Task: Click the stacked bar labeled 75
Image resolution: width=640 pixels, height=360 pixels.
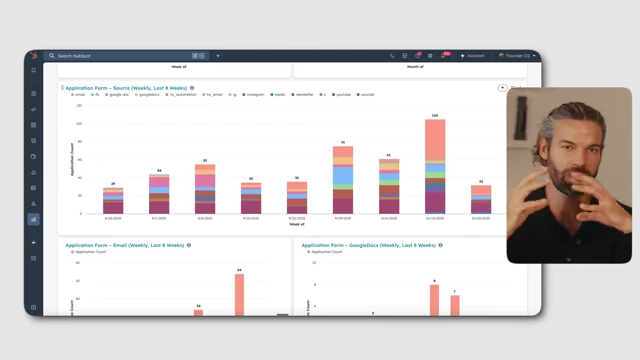Action: tap(343, 180)
